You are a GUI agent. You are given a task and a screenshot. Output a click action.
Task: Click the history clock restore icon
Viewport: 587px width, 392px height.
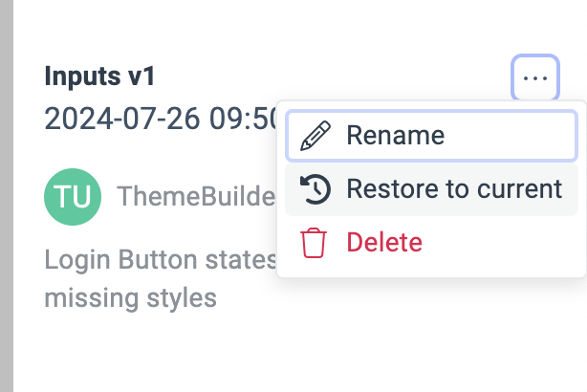click(315, 189)
